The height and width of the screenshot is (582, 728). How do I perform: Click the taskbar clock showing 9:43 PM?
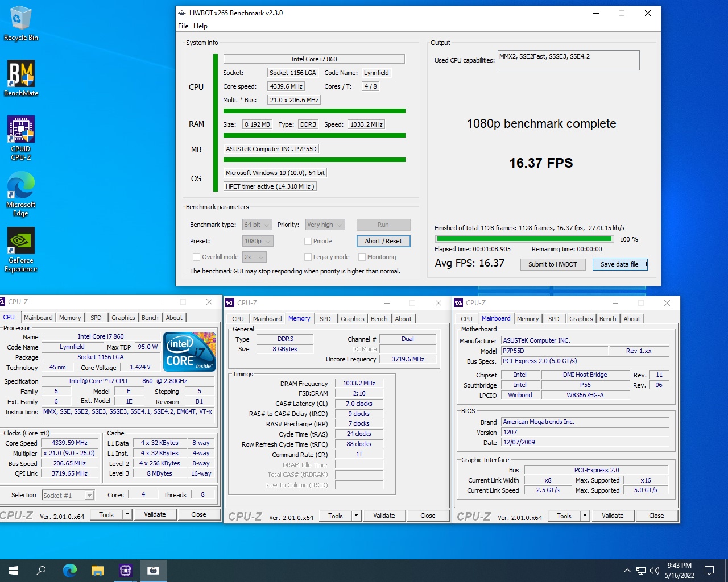click(x=680, y=571)
